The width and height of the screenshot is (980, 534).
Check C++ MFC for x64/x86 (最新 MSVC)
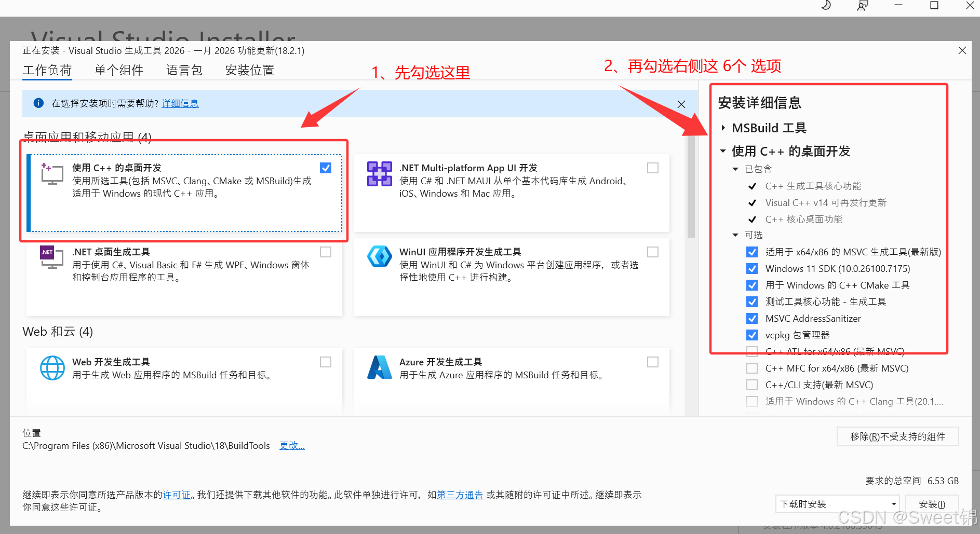752,368
